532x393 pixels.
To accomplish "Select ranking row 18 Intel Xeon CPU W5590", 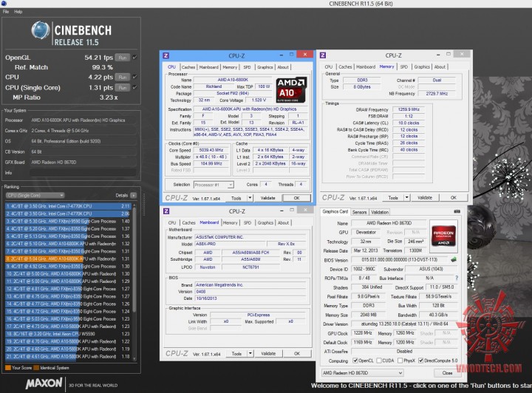I will [x=68, y=334].
